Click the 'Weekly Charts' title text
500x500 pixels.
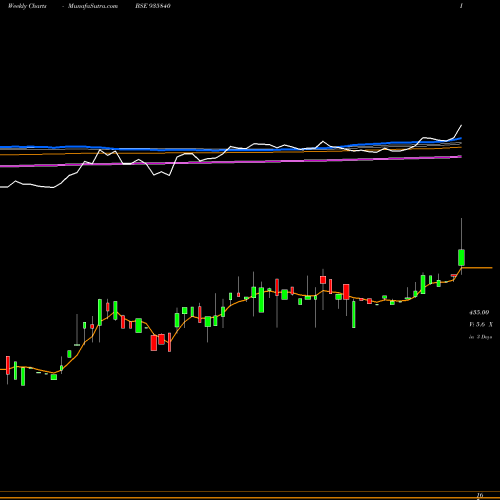[x=27, y=6]
